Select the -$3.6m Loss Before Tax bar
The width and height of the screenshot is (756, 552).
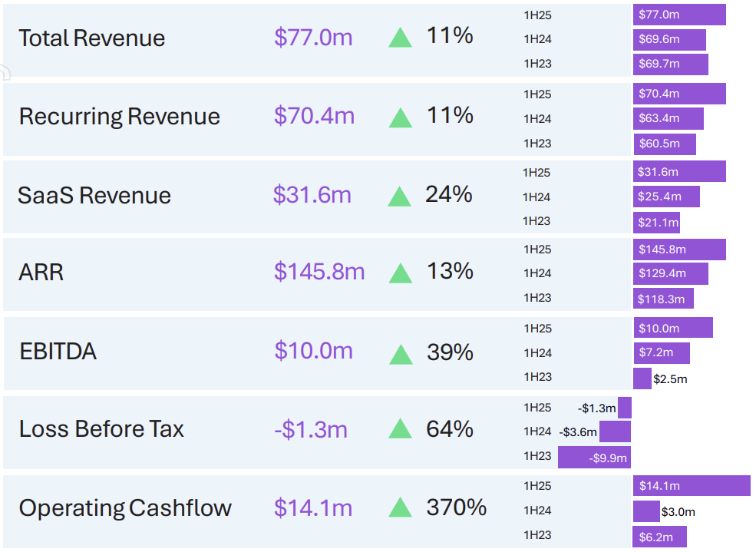(x=615, y=431)
